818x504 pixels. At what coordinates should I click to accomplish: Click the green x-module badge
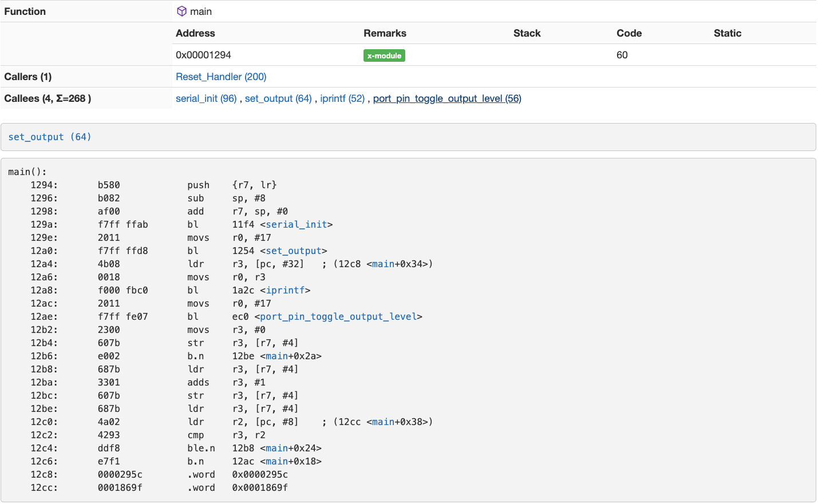(384, 55)
